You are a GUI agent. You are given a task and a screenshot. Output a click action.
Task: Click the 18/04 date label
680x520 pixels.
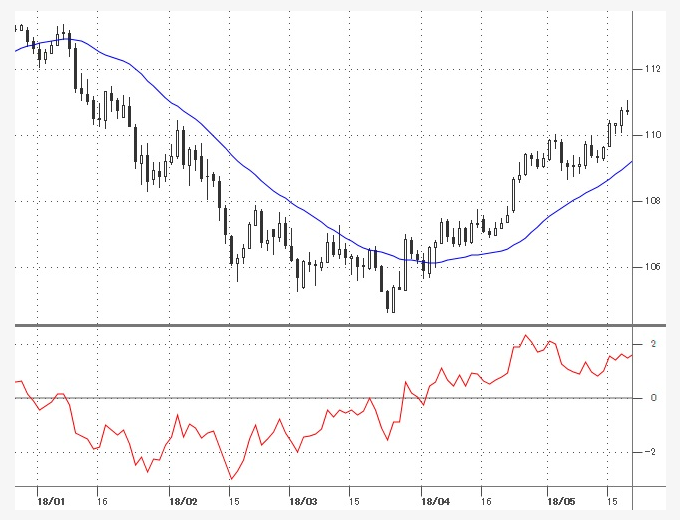pyautogui.click(x=436, y=502)
